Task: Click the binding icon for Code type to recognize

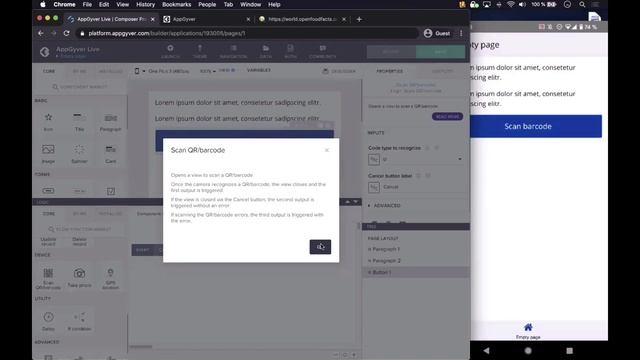Action: point(374,159)
